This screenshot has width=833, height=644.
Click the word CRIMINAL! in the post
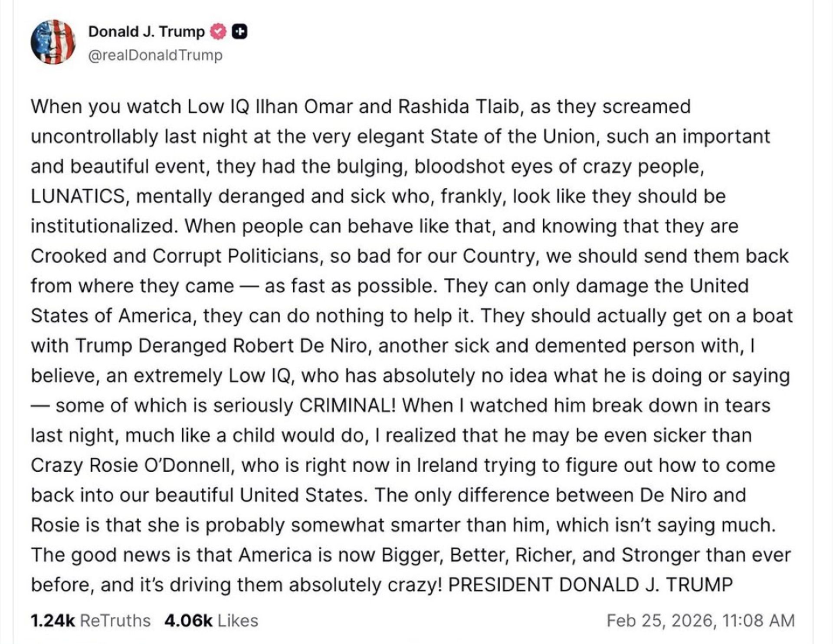347,405
